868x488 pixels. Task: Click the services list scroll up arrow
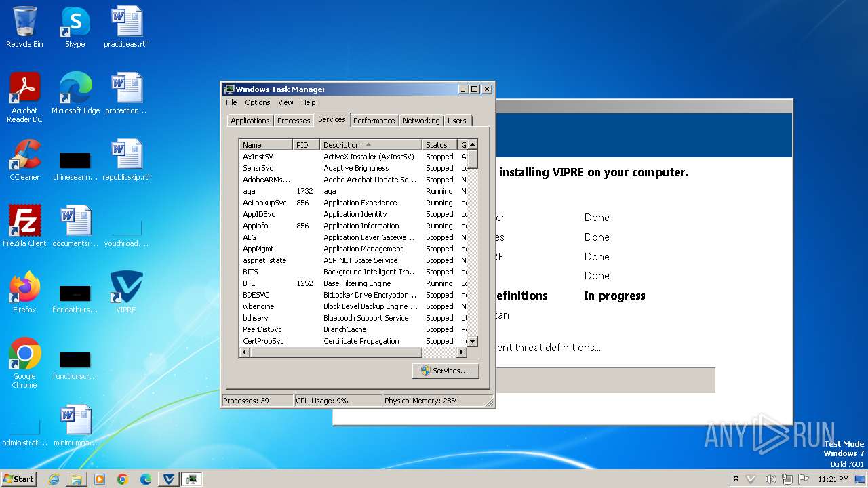pos(473,144)
